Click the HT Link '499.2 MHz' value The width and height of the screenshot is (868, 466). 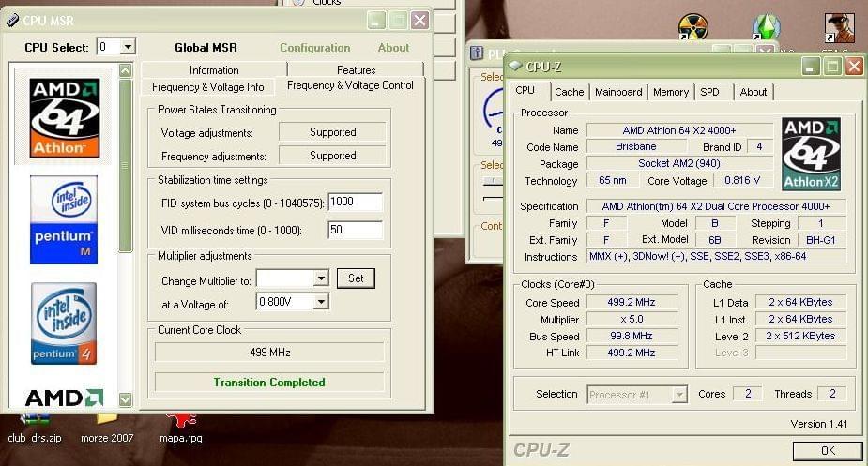tap(632, 353)
